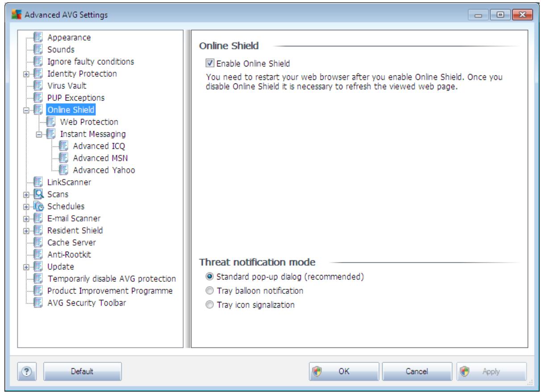Select Standard pop-up dialog (recommended) option
This screenshot has height=392, width=541.
click(210, 276)
